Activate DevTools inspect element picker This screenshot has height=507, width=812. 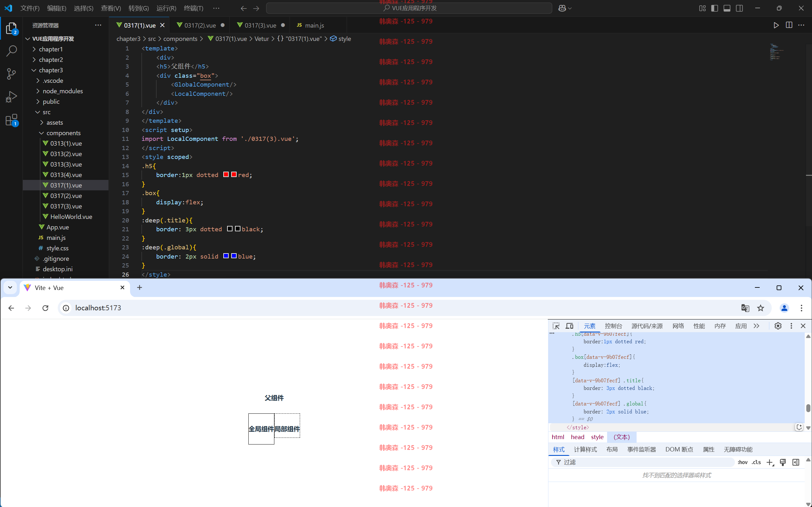tap(556, 326)
